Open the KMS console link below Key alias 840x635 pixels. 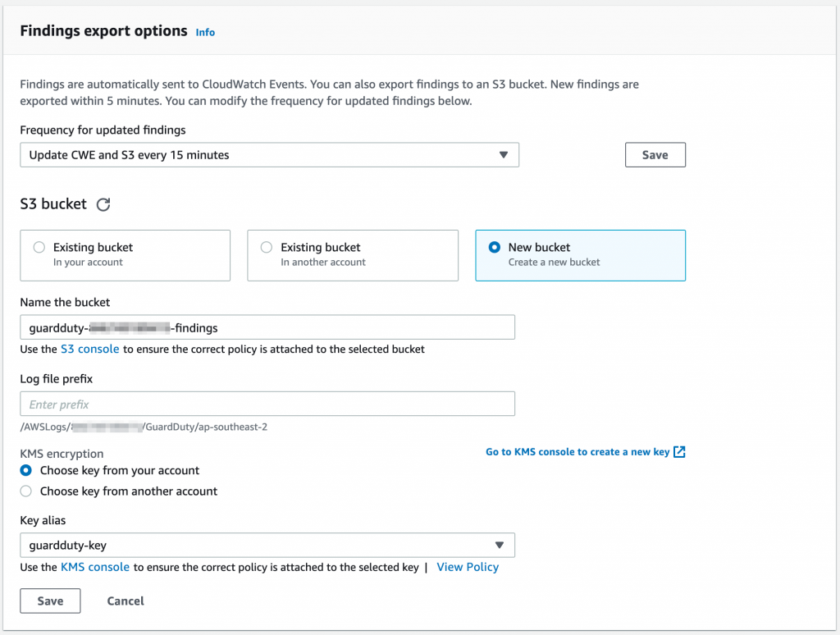[95, 567]
